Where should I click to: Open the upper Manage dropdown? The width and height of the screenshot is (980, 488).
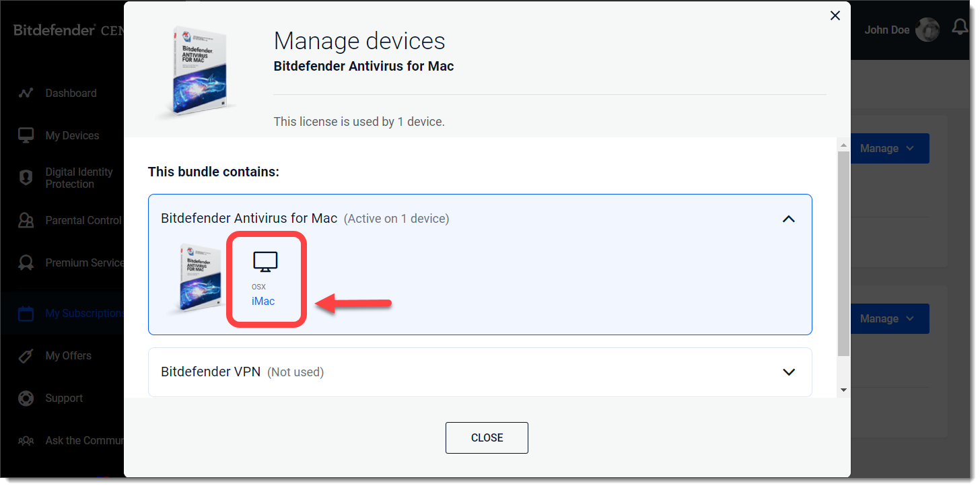888,148
